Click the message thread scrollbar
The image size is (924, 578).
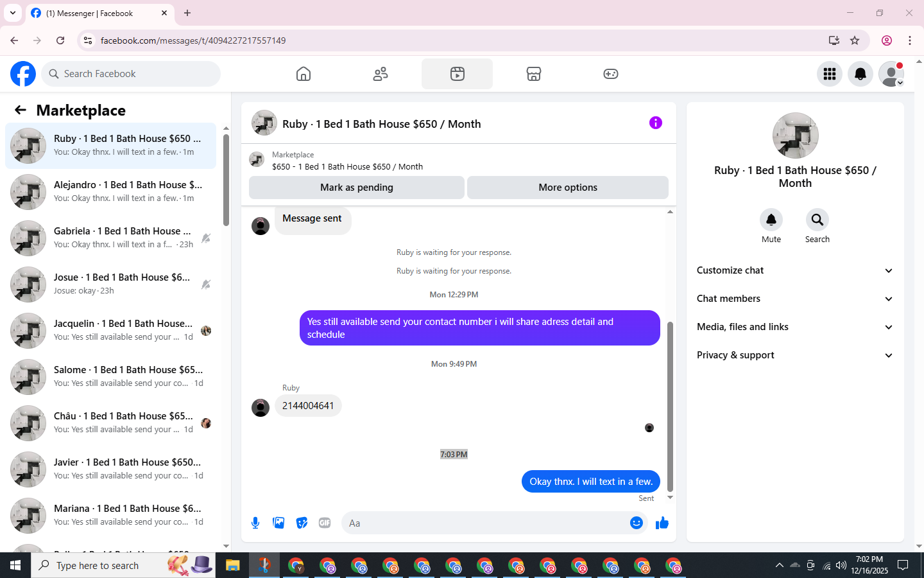point(670,407)
